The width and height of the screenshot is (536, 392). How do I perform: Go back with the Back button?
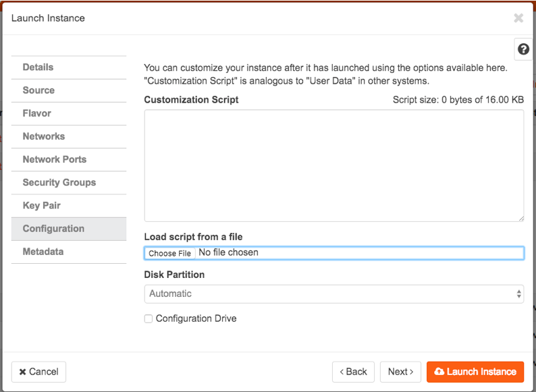[x=353, y=372]
